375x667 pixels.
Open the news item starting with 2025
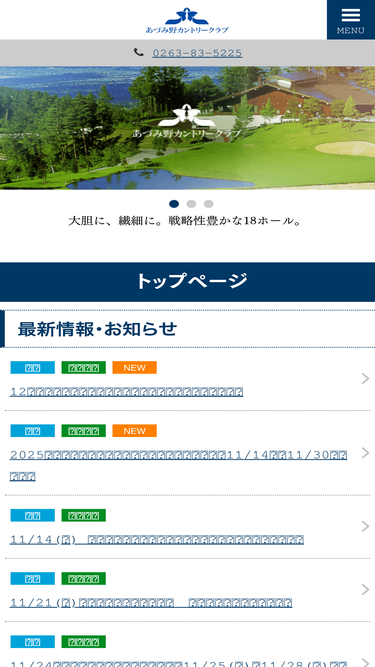[x=179, y=465]
